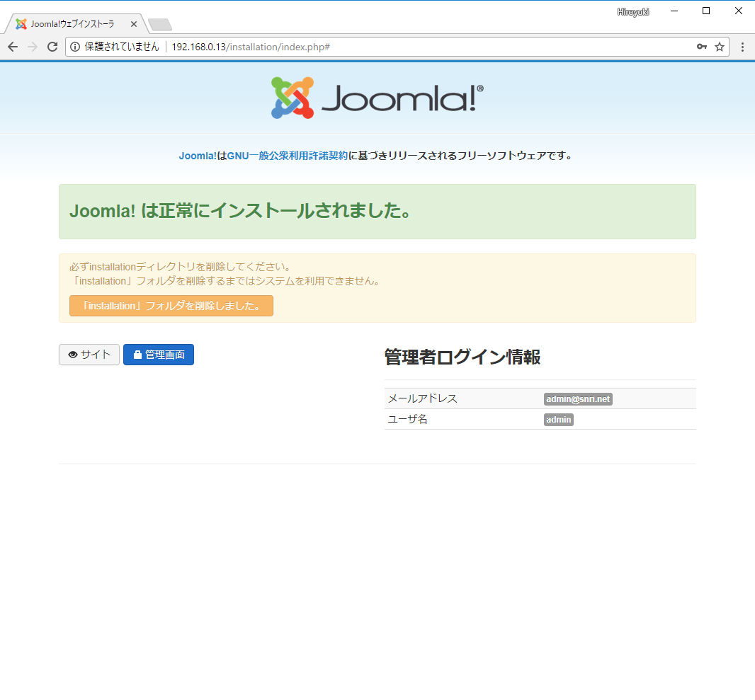Minimize the browser window
The image size is (755, 700).
coord(674,11)
